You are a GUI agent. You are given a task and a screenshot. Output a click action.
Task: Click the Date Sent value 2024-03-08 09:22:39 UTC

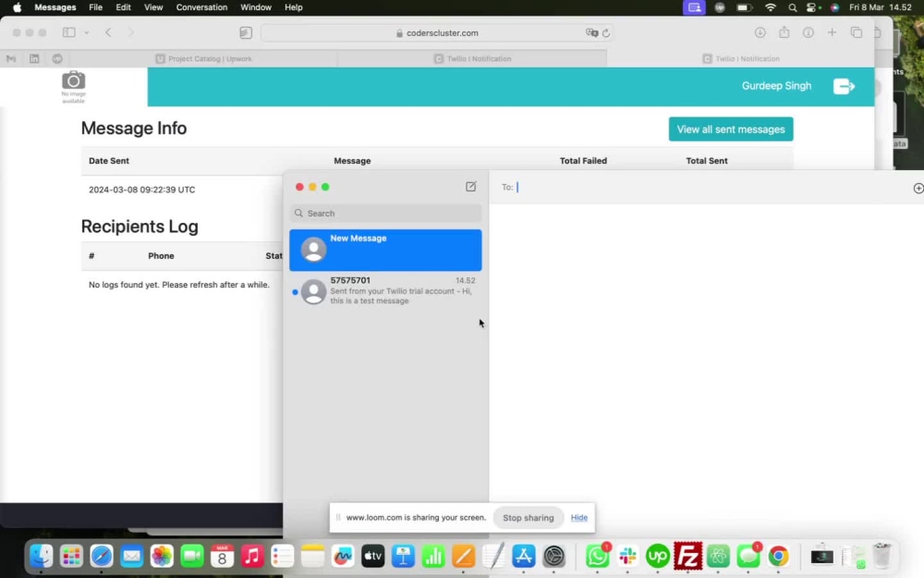[x=141, y=190]
